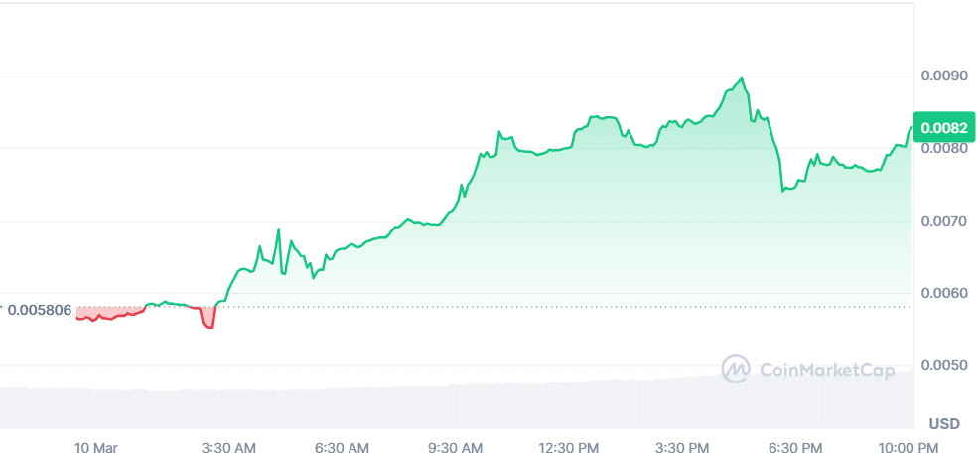Click the deepest red dip on the price line

208,327
